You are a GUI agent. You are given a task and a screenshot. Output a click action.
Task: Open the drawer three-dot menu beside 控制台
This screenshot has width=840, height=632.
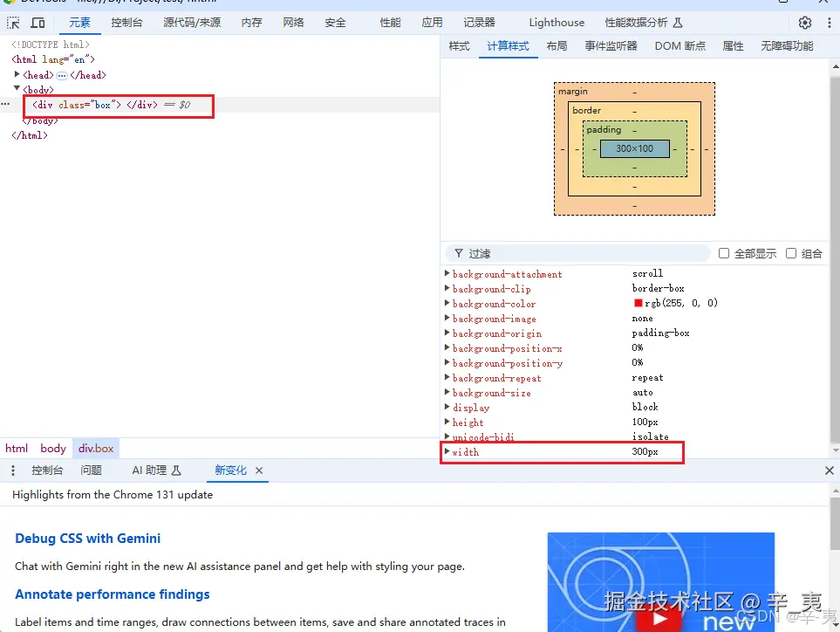(x=12, y=470)
